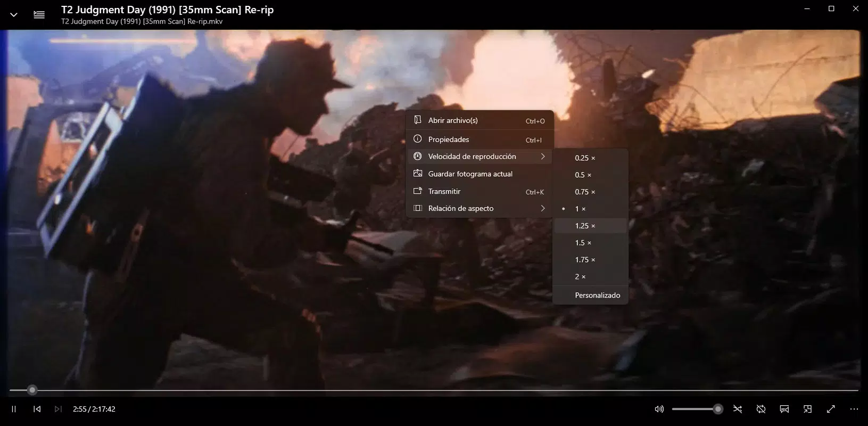Open Personalizado custom speed option
868x426 pixels.
[590, 295]
